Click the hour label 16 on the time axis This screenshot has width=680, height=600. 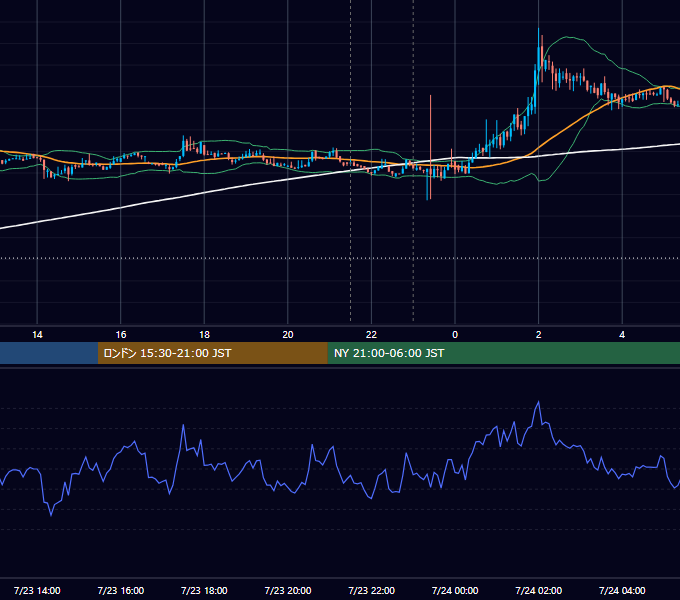(x=121, y=335)
